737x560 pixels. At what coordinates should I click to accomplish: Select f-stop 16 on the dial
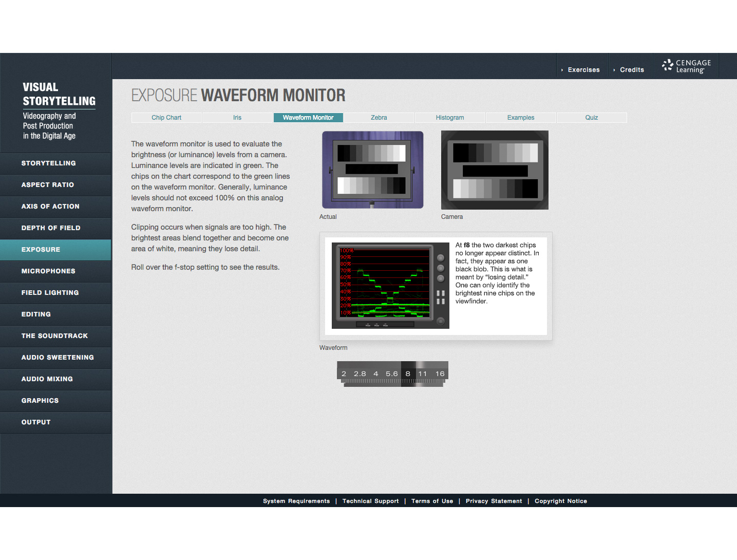pos(440,374)
